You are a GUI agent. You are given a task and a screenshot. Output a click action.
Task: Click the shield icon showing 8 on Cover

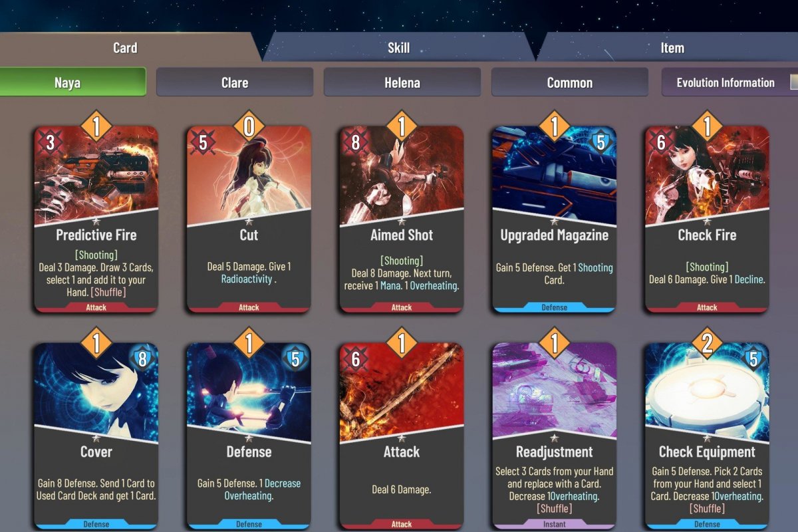click(142, 358)
